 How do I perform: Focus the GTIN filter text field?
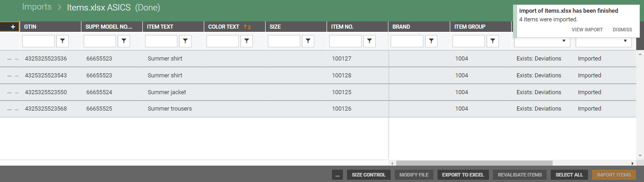[38, 41]
